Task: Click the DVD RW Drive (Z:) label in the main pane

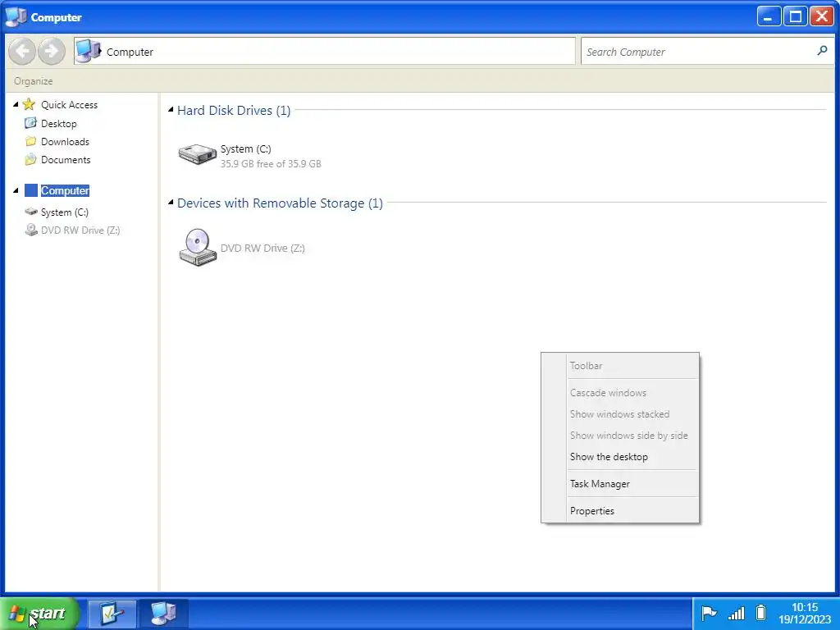Action: tap(262, 248)
